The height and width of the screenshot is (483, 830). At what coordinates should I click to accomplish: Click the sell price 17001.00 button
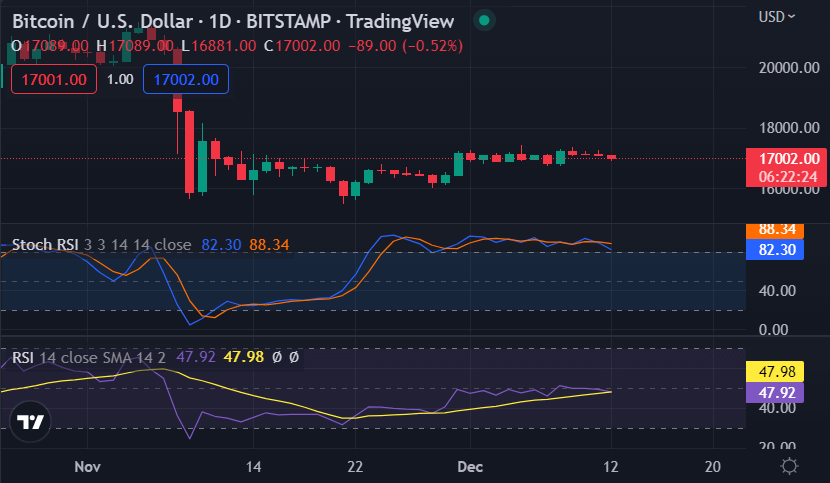tap(54, 79)
